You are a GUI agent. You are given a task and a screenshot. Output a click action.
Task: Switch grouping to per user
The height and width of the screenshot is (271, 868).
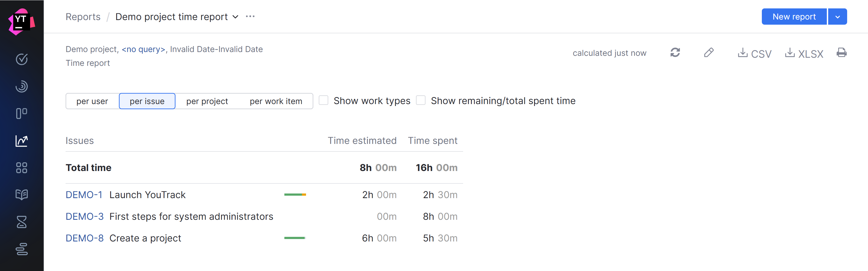click(x=92, y=101)
